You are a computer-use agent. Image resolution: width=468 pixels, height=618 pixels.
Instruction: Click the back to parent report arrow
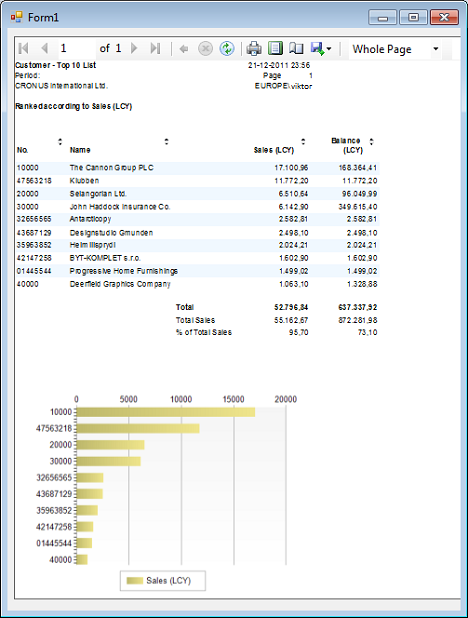(x=183, y=49)
